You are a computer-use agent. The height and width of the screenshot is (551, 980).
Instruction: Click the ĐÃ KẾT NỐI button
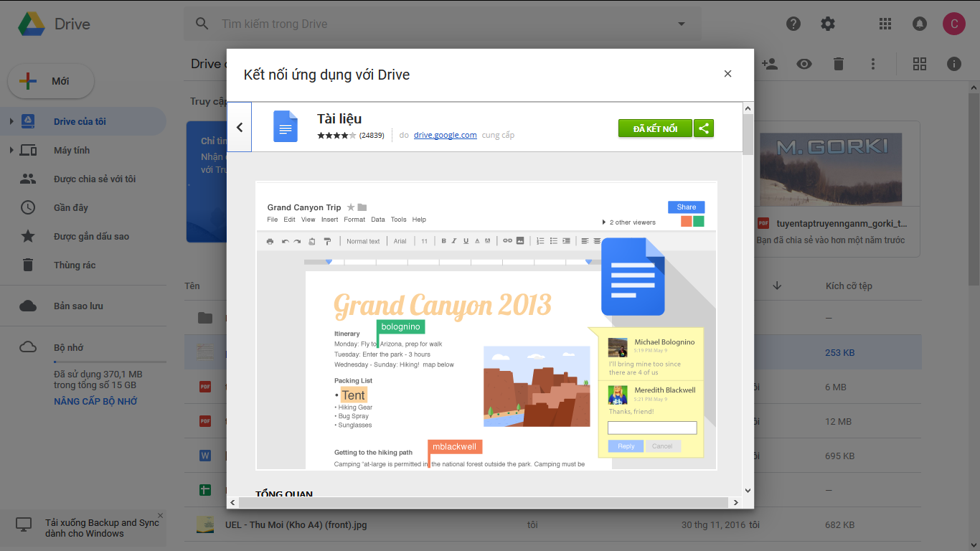pos(655,128)
